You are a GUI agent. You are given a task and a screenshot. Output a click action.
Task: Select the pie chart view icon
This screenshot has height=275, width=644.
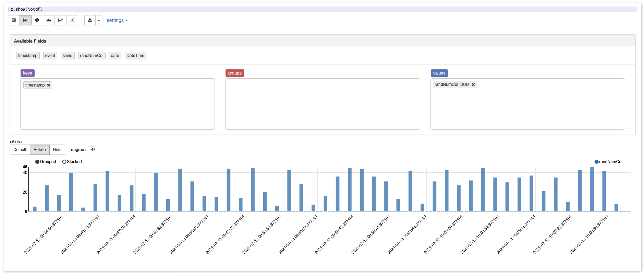point(37,20)
